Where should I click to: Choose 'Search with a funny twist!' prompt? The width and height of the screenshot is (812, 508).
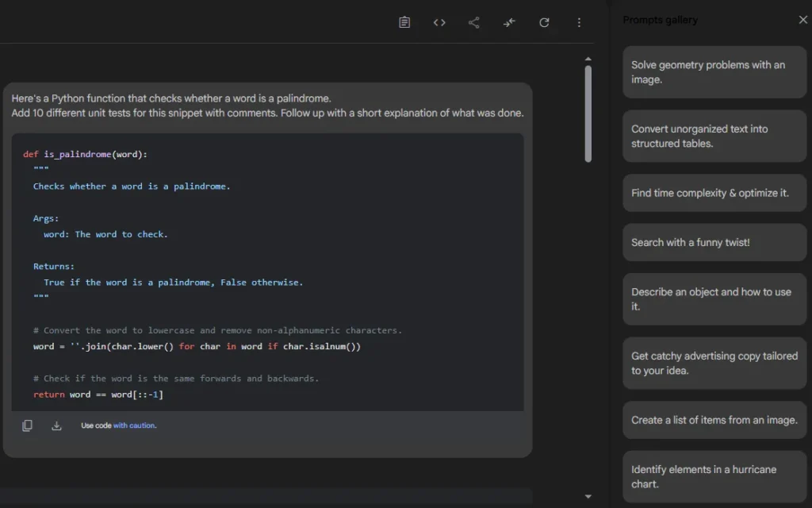714,242
